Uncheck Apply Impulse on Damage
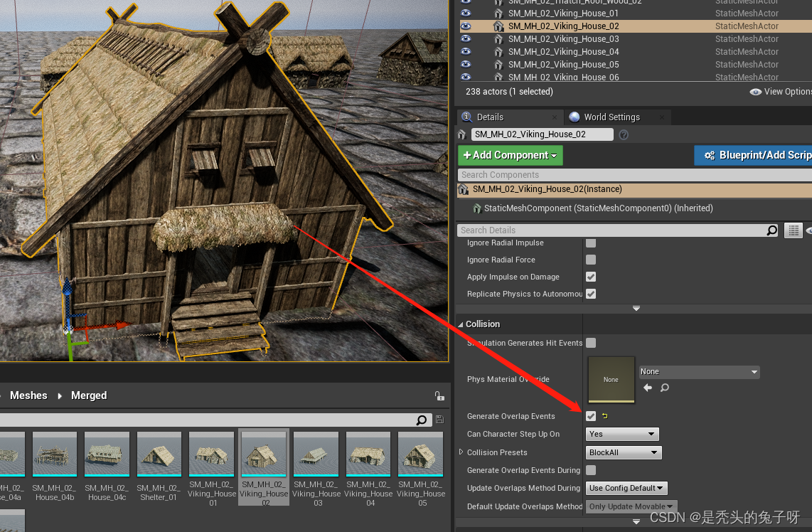 590,277
